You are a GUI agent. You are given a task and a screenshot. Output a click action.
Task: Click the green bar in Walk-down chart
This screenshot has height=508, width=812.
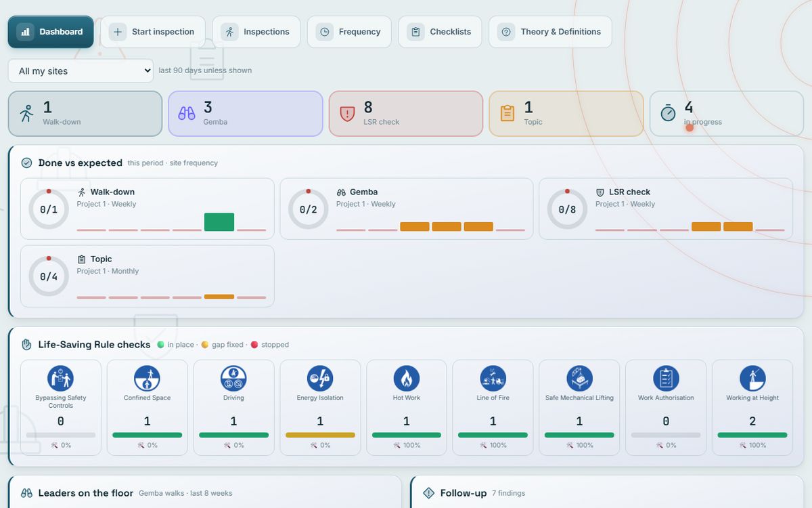tap(219, 222)
